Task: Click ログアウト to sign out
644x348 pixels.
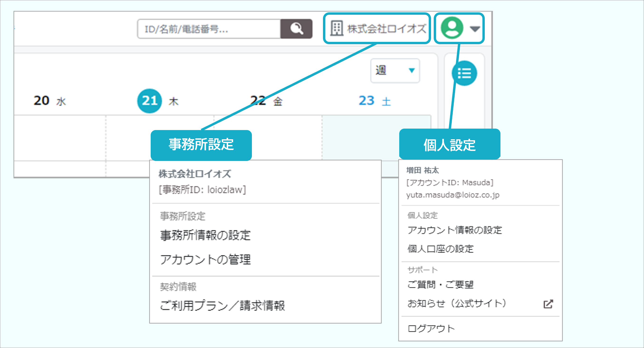Action: click(431, 329)
